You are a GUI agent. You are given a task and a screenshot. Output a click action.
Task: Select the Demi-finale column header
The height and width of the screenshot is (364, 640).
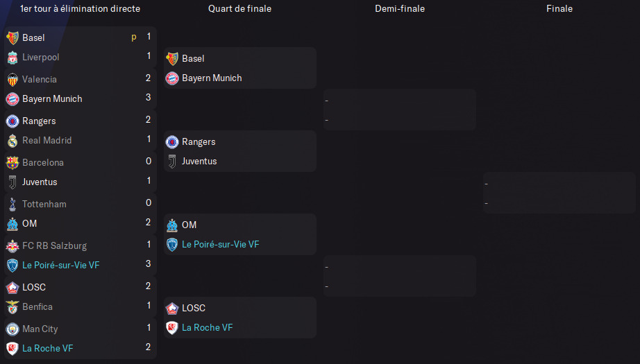[400, 9]
